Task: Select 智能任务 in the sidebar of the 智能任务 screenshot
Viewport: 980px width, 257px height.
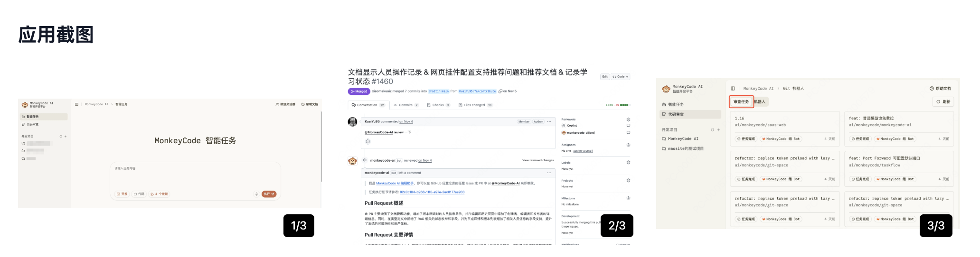Action: pyautogui.click(x=44, y=117)
